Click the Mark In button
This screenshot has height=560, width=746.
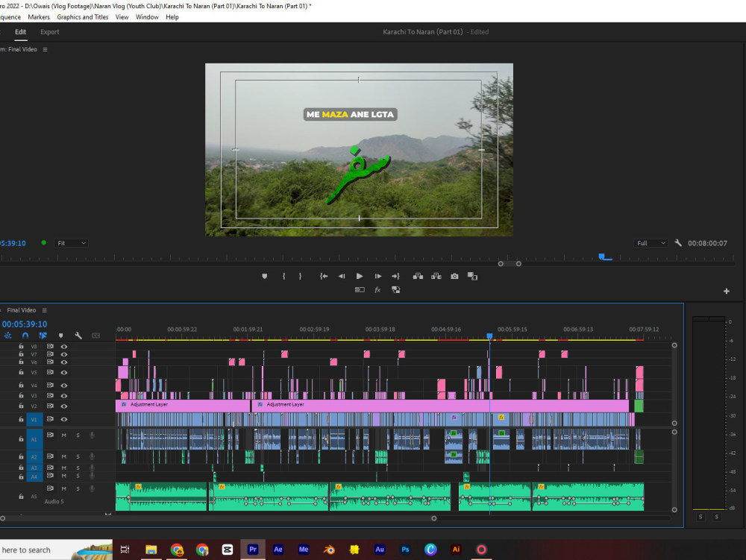point(283,276)
